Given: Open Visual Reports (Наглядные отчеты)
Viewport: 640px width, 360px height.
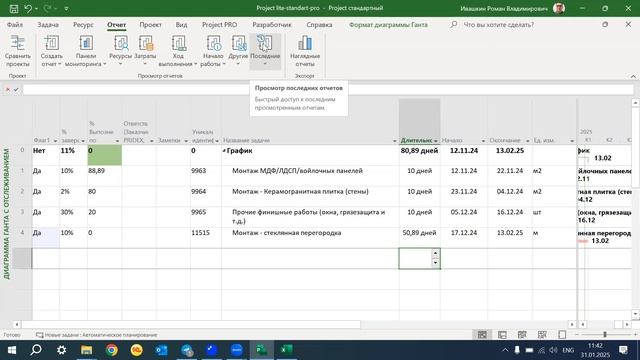Looking at the screenshot, I should click(x=305, y=51).
